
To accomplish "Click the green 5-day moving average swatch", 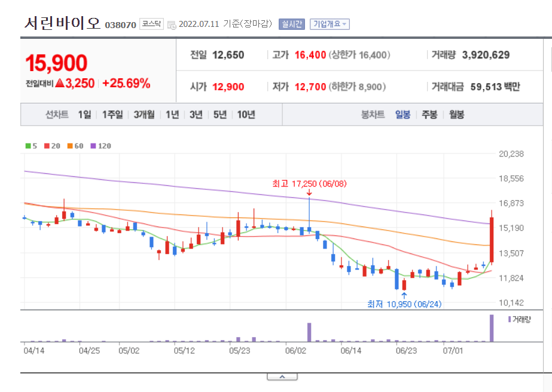I will pyautogui.click(x=28, y=146).
